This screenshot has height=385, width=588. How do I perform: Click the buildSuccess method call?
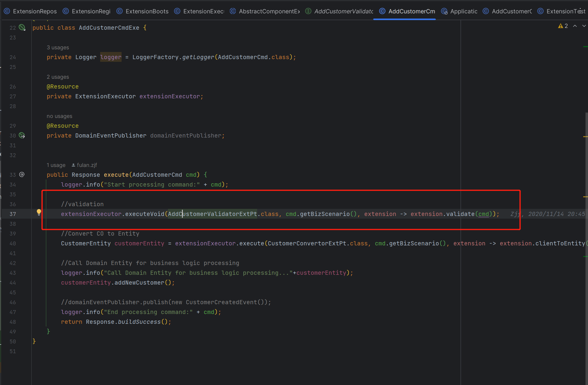click(x=139, y=322)
